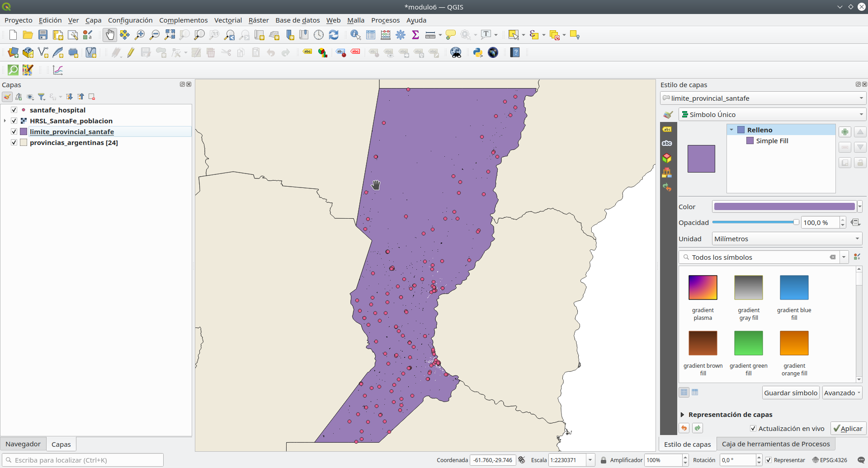This screenshot has height=468, width=868.
Task: Open a project using the folder icon
Action: pos(28,35)
